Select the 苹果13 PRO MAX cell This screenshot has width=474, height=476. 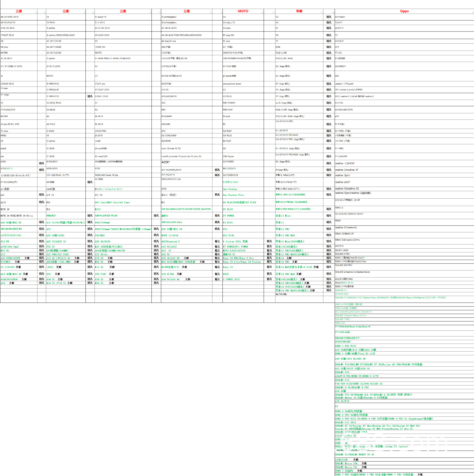click(x=299, y=236)
